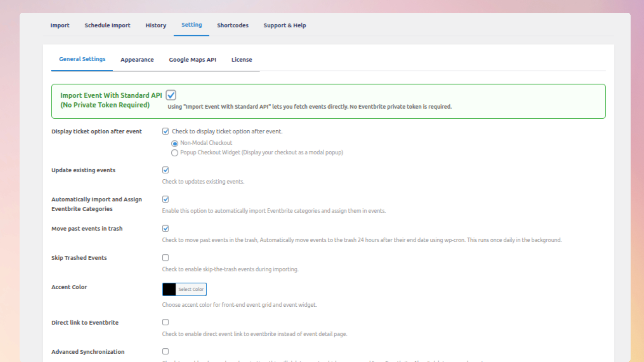Image resolution: width=644 pixels, height=362 pixels.
Task: Disable automatic Eventbrite category import
Action: (x=165, y=199)
